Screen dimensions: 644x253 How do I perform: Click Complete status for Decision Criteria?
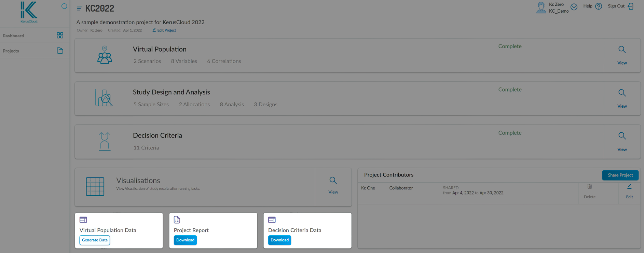(510, 133)
